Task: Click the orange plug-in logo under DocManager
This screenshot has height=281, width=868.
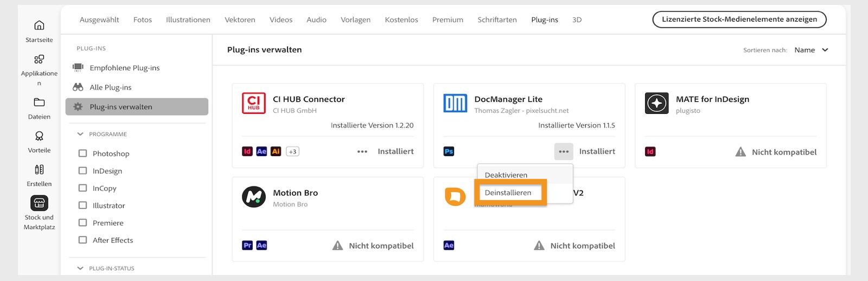Action: (455, 196)
